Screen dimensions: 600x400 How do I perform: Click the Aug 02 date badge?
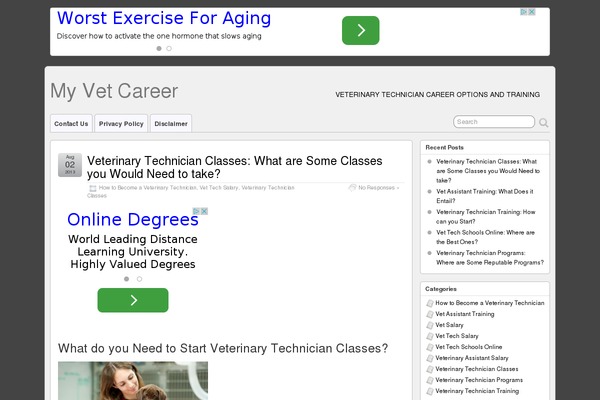click(70, 165)
